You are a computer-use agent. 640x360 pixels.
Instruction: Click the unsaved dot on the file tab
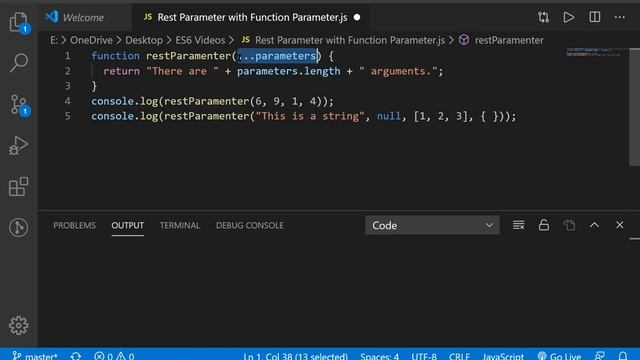click(357, 18)
